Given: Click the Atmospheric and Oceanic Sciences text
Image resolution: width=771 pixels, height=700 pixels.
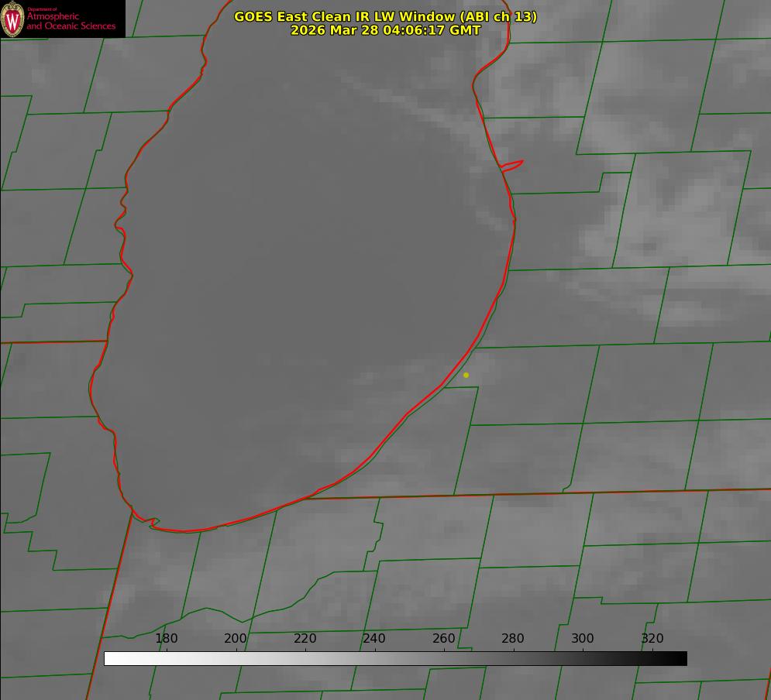Looking at the screenshot, I should click(x=71, y=21).
